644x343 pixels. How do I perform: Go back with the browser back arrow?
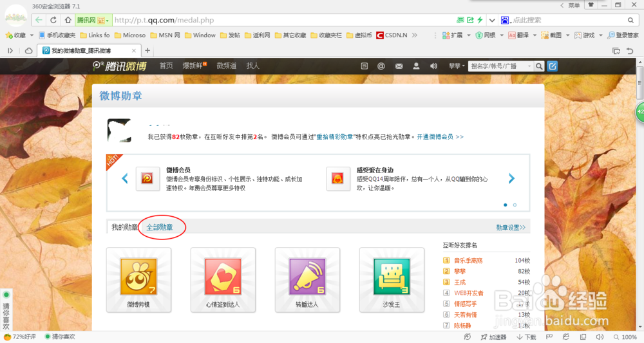39,20
